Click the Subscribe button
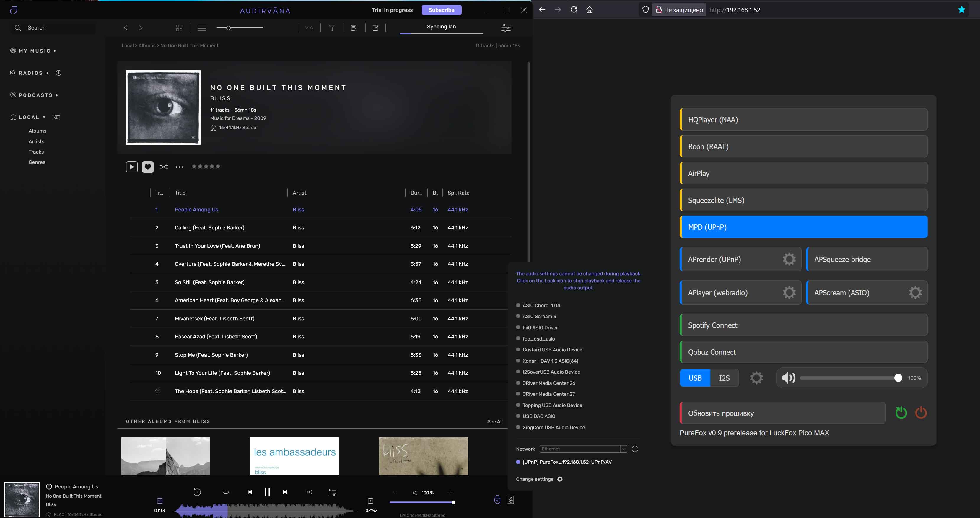This screenshot has width=980, height=518. (441, 10)
